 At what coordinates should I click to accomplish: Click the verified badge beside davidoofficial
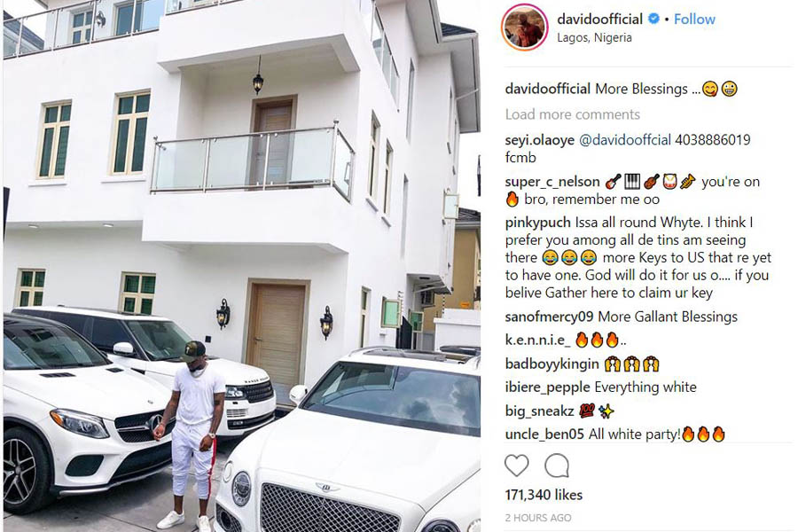[653, 19]
